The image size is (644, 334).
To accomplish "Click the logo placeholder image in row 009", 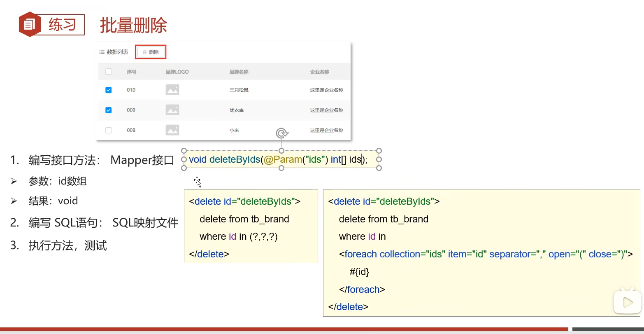I will (172, 110).
